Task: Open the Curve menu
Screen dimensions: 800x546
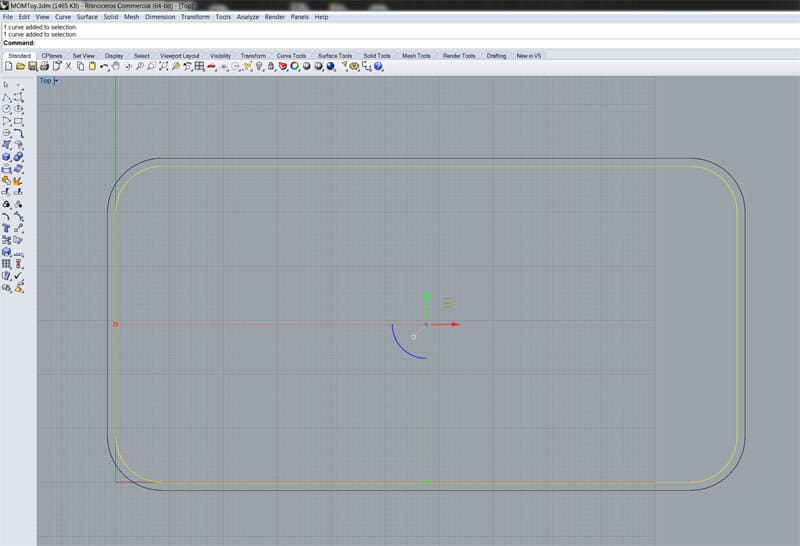Action: [63, 17]
